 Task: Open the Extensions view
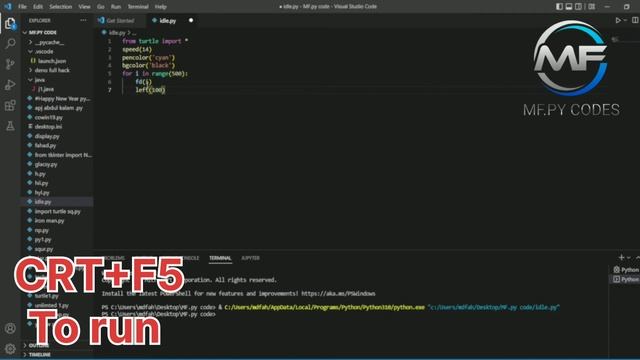[x=10, y=105]
